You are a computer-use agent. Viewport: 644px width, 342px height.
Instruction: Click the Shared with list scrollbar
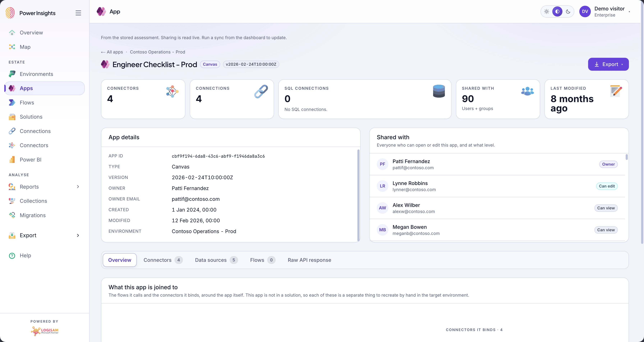627,157
